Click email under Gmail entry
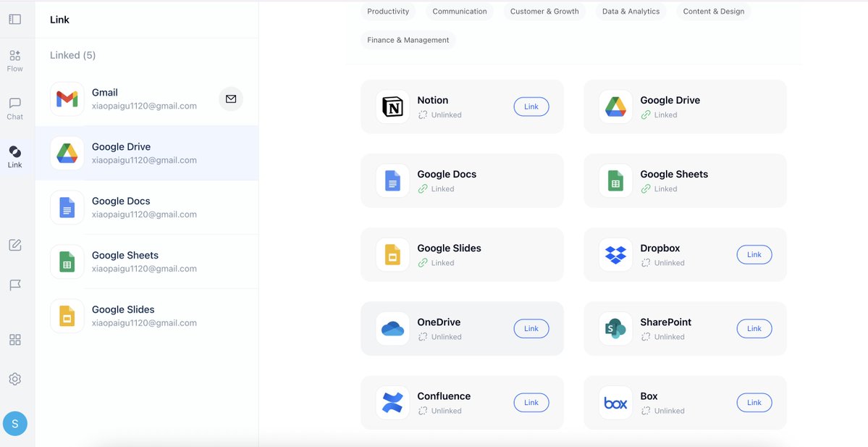Screen dimensions: 868x447 (144, 106)
